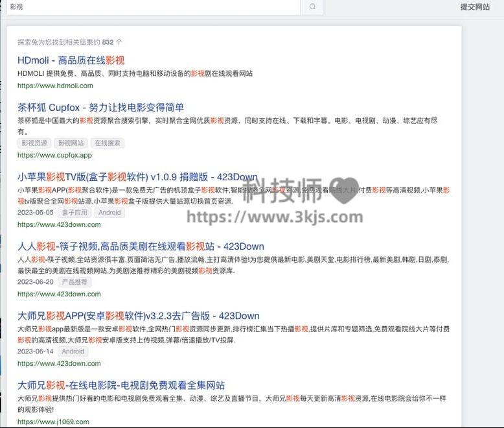The width and height of the screenshot is (504, 428).
Task: Select Android tag under 小苹果影视 result
Action: click(x=109, y=213)
